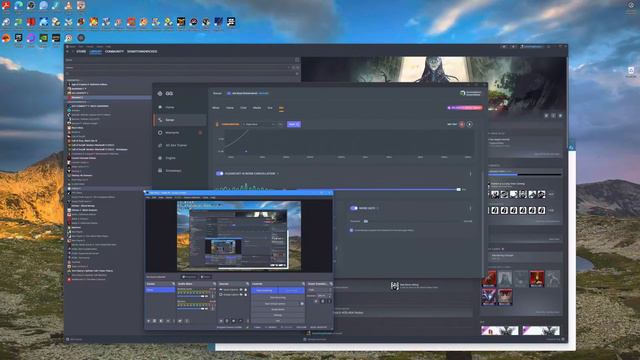Click the gradient upgrade banner in Sonar
The width and height of the screenshot is (640, 360).
[465, 108]
